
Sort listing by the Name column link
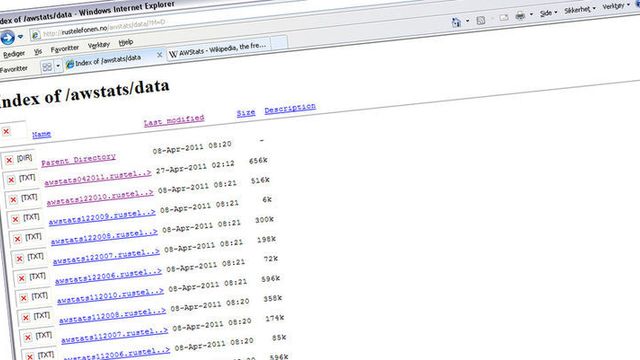click(x=42, y=134)
